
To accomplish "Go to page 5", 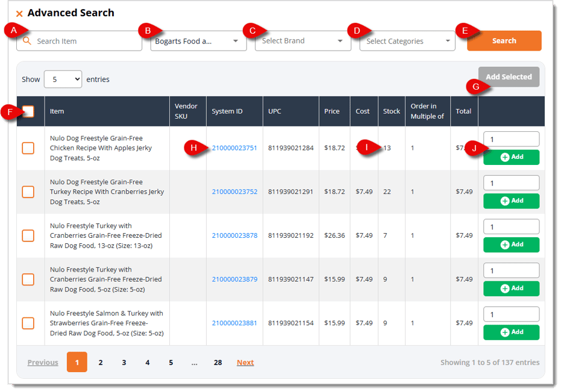I will pyautogui.click(x=171, y=362).
